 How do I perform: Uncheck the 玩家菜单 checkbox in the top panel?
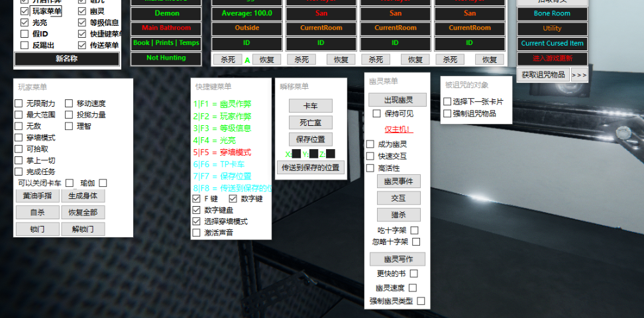click(x=25, y=11)
